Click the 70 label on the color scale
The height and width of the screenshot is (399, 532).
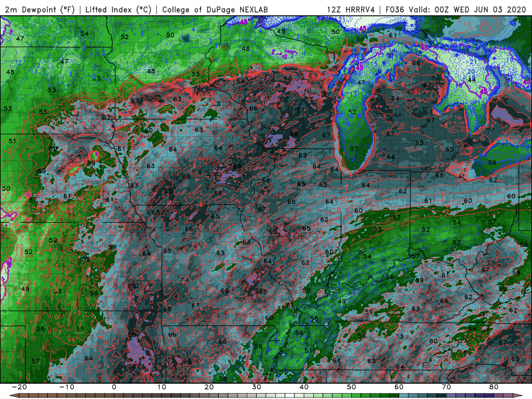(446, 387)
